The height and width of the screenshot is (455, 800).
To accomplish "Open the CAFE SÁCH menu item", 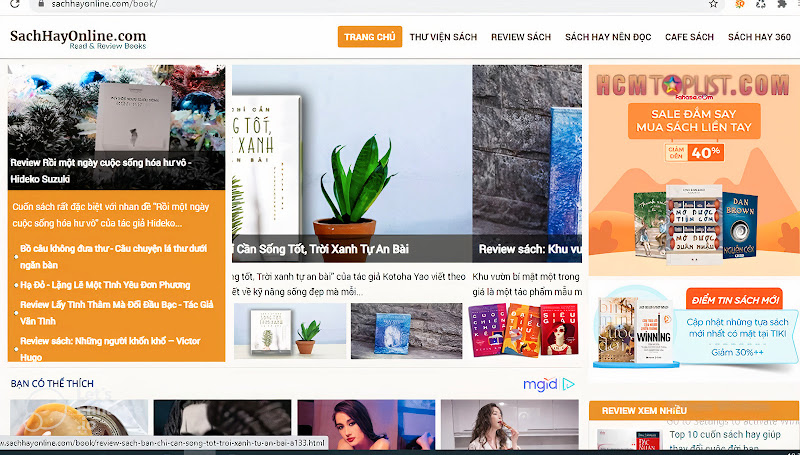I will click(689, 37).
